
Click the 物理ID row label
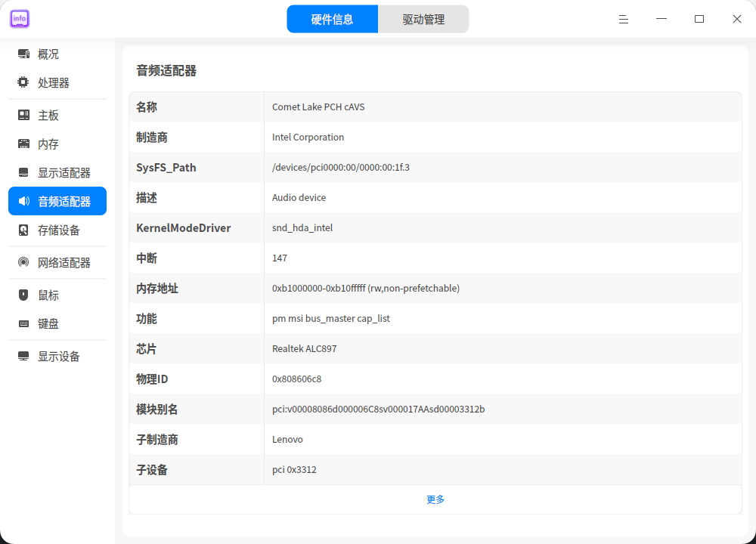pos(152,379)
